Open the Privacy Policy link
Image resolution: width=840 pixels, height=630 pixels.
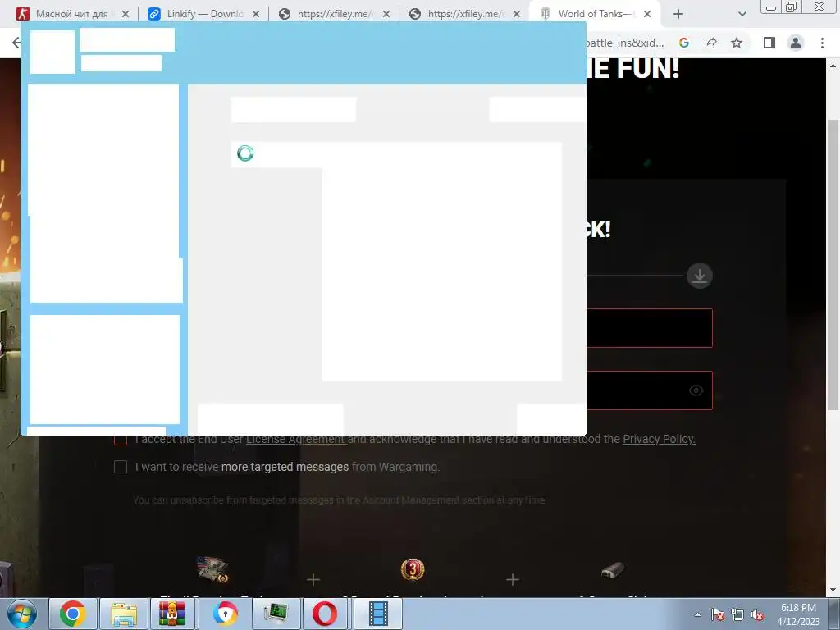tap(659, 440)
